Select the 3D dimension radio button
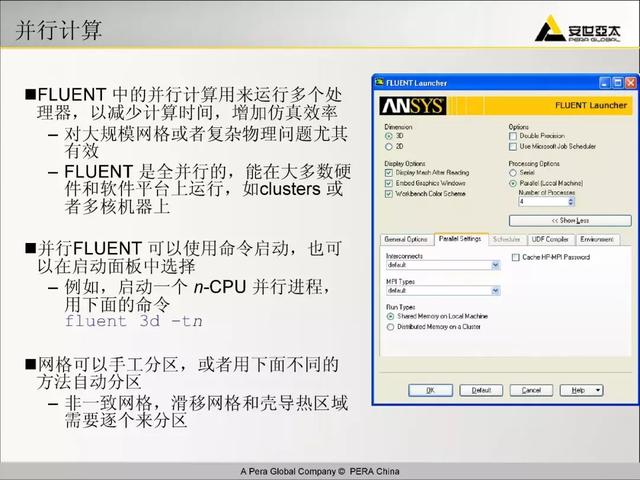The image size is (640, 480). (x=389, y=136)
